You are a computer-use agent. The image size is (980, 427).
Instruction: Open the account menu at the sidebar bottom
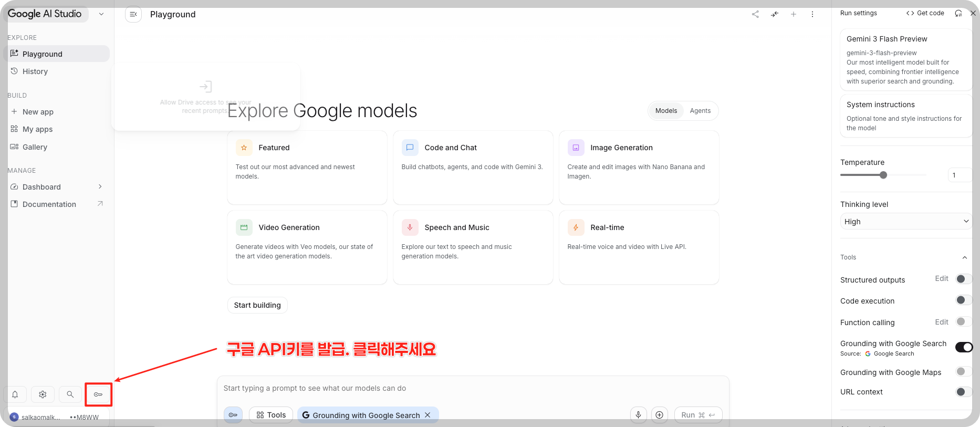click(57, 417)
